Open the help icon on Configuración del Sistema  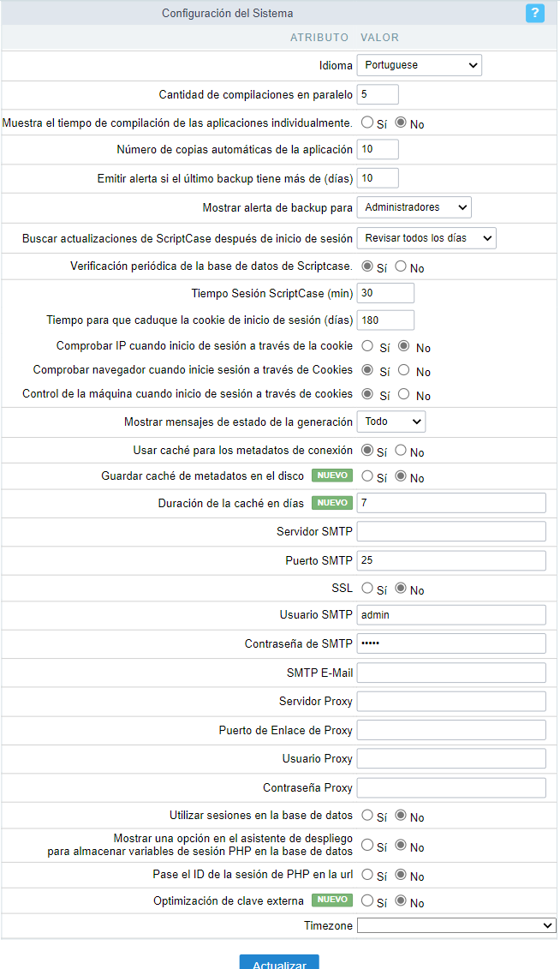point(534,13)
